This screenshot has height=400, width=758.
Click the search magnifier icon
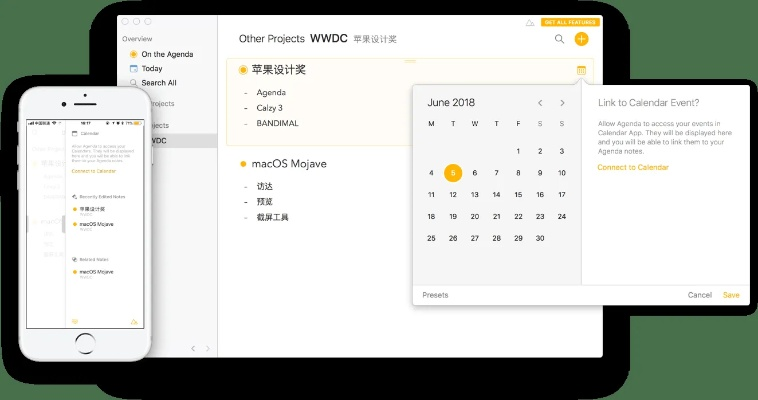[x=559, y=39]
